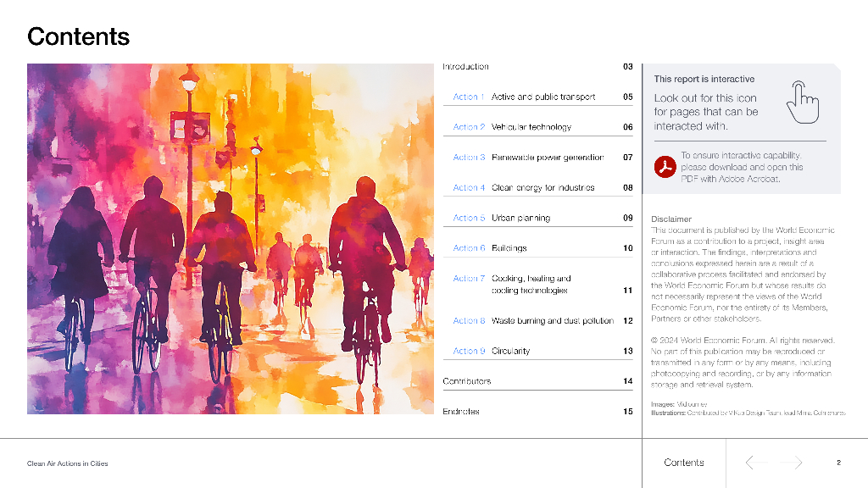The width and height of the screenshot is (868, 488).
Task: Click 'Clean Air Actions in Cities' footer text
Action: pyautogui.click(x=68, y=463)
